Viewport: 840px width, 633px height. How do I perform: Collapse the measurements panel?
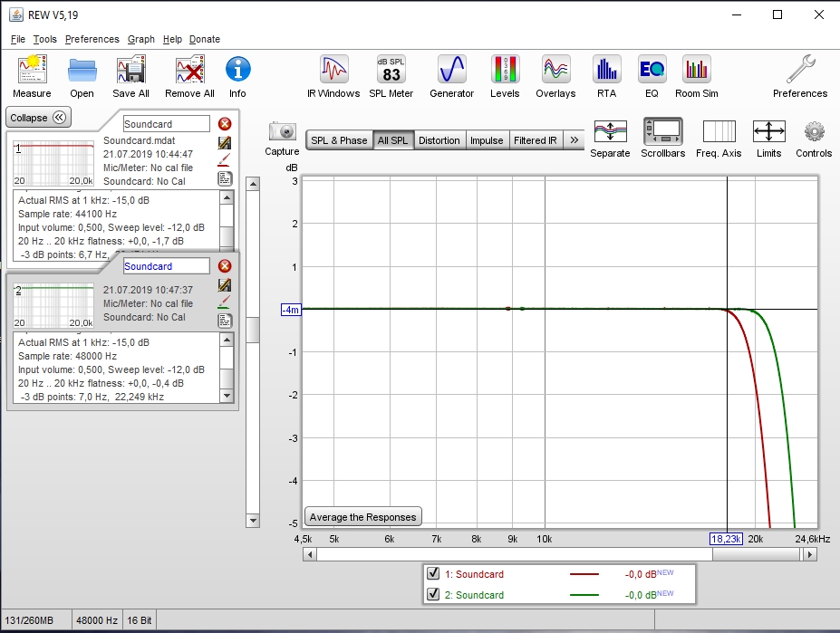38,118
